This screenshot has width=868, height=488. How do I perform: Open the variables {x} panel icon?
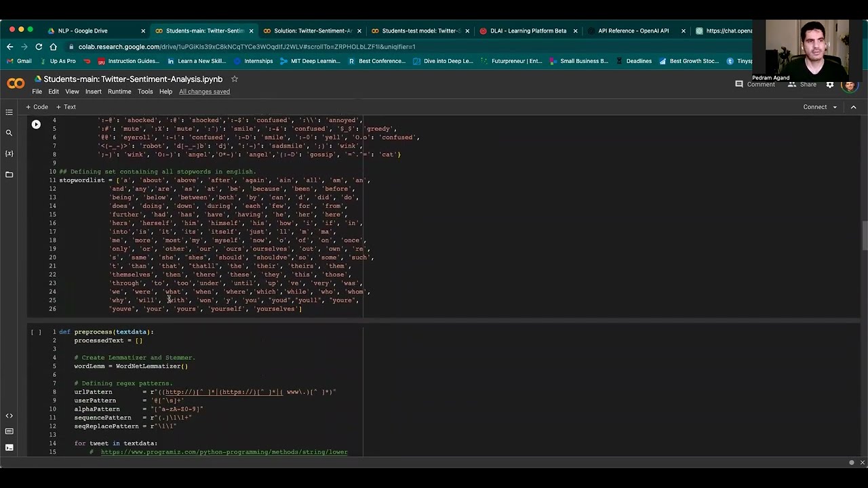click(x=9, y=154)
